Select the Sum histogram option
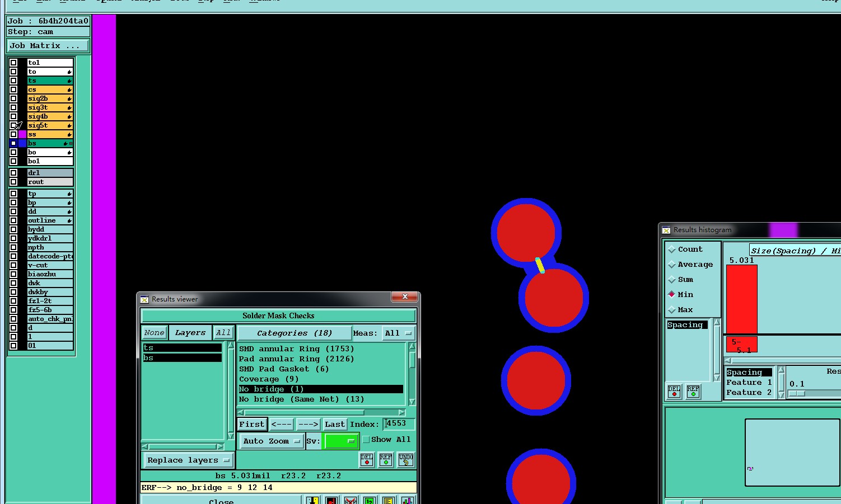 (x=672, y=280)
